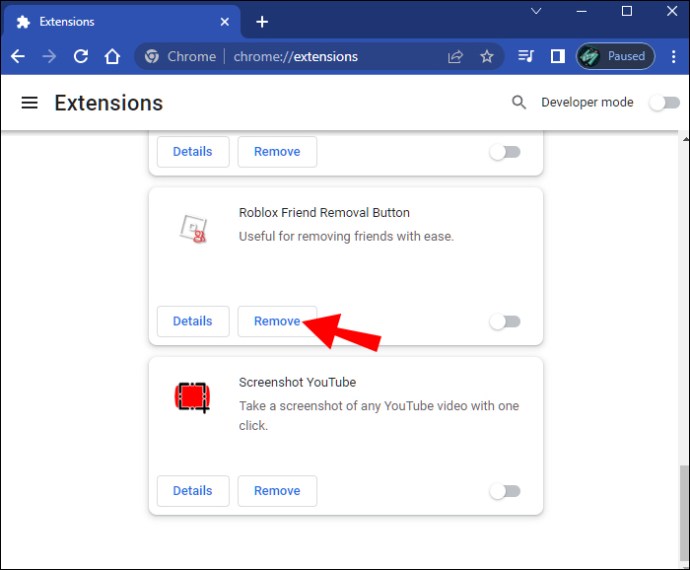The image size is (690, 570).
Task: Click the share page icon in address bar
Action: point(455,56)
